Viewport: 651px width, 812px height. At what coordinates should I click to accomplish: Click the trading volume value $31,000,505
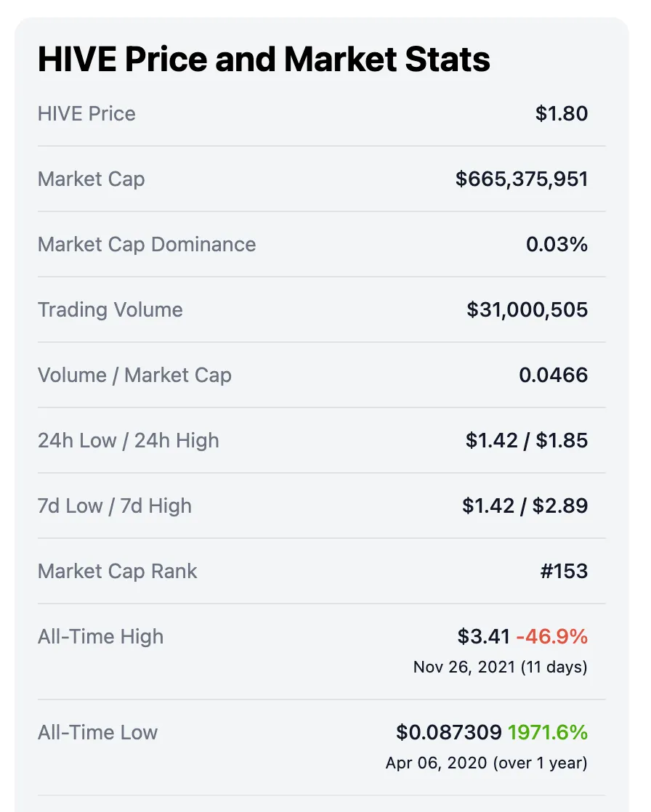click(527, 309)
